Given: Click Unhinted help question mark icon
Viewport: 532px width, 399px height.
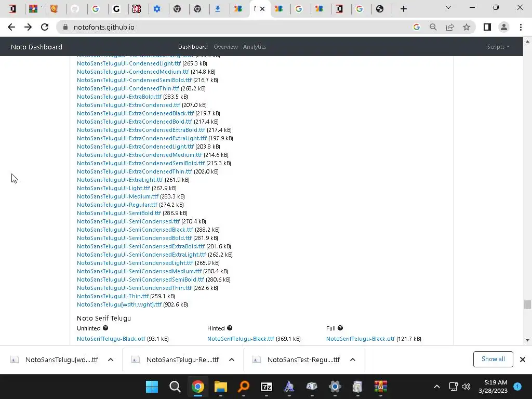Looking at the screenshot, I should coord(105,328).
